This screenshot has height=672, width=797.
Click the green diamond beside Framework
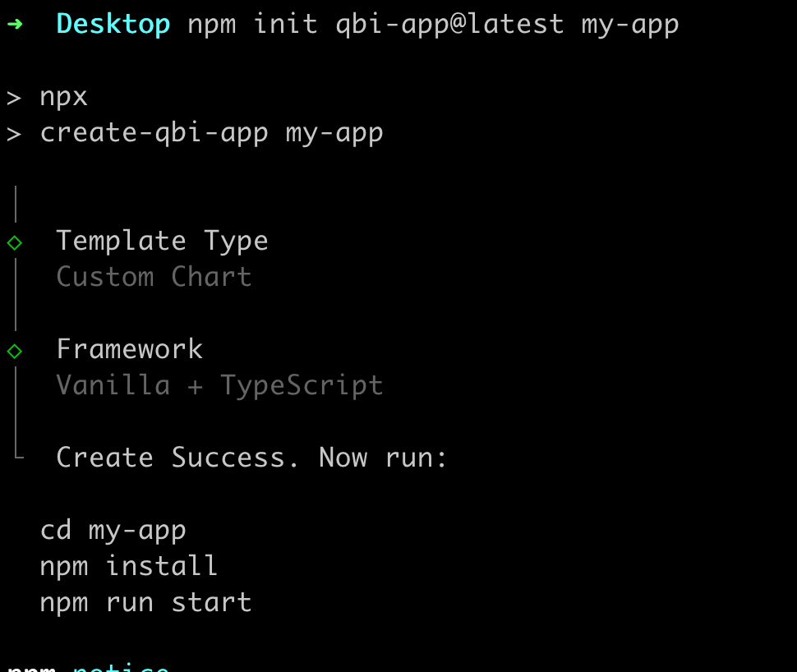[15, 351]
